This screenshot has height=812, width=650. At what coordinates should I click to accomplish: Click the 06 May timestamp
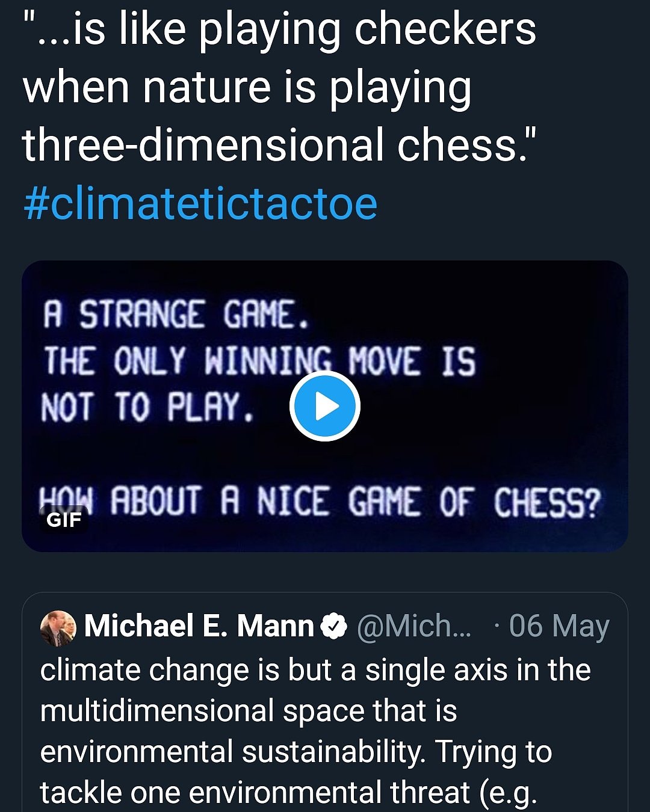pos(559,626)
